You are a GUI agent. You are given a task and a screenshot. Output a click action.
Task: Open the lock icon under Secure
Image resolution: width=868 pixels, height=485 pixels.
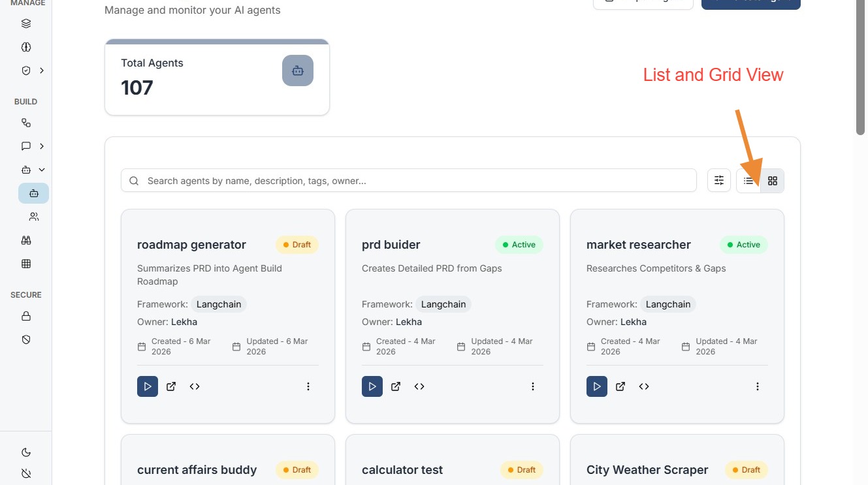[26, 316]
